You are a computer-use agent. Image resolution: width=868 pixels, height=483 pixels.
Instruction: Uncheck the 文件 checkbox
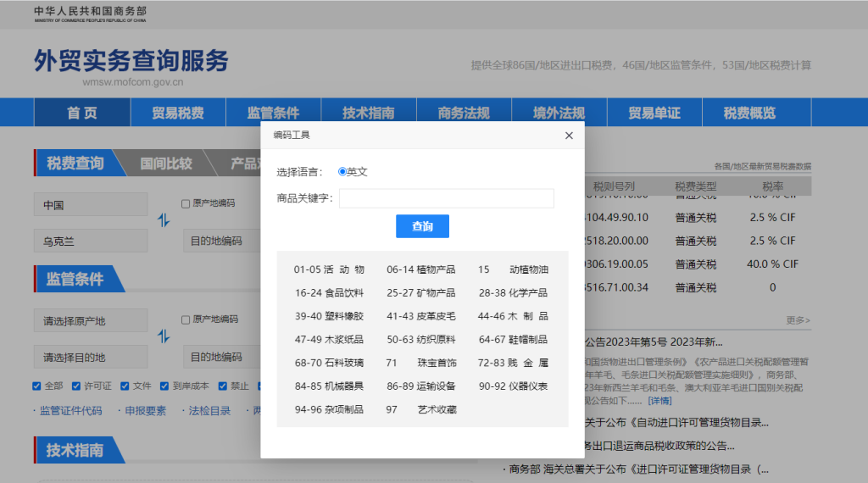point(125,386)
